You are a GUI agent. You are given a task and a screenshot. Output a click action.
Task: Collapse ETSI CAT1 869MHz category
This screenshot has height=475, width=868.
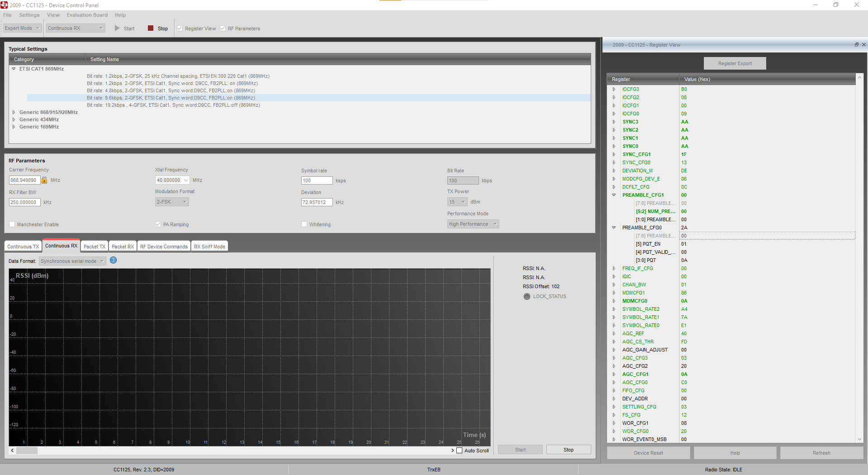(14, 69)
